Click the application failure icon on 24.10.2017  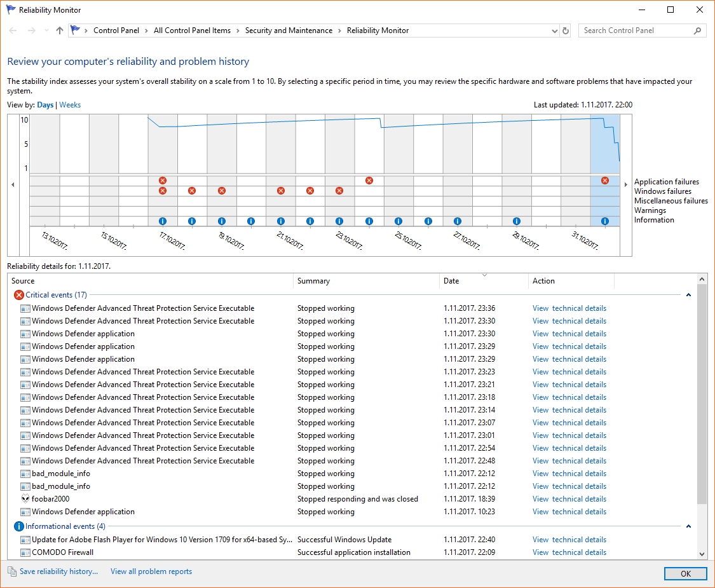point(369,181)
